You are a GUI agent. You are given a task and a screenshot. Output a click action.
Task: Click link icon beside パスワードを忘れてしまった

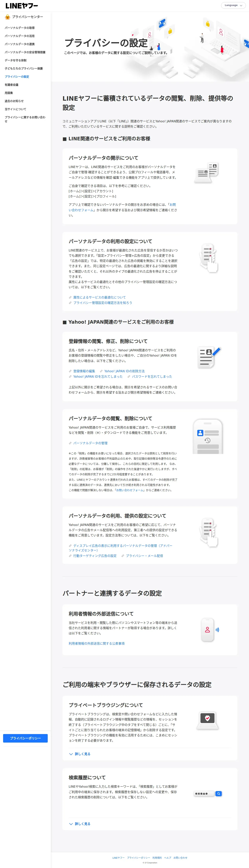[x=129, y=376]
